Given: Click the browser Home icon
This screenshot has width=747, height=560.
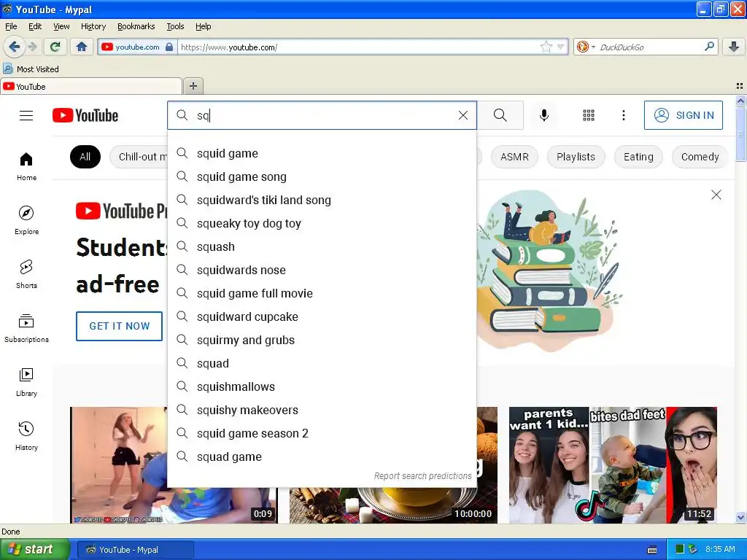Looking at the screenshot, I should [x=82, y=47].
